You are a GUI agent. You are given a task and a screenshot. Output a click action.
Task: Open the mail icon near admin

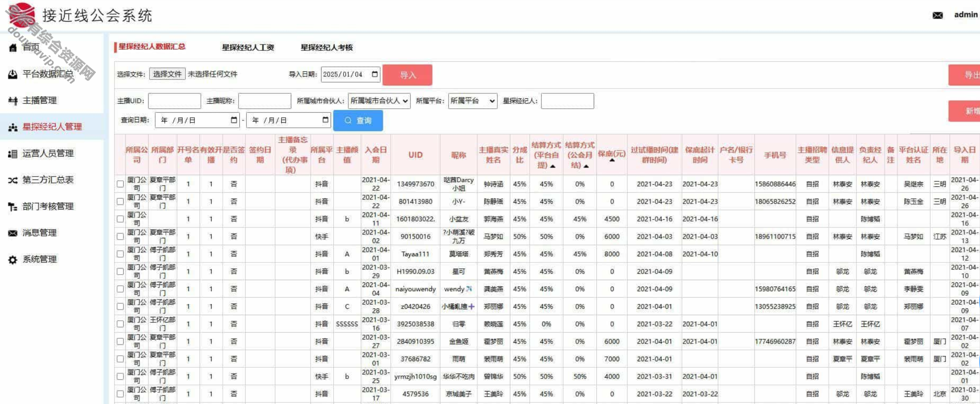point(937,16)
